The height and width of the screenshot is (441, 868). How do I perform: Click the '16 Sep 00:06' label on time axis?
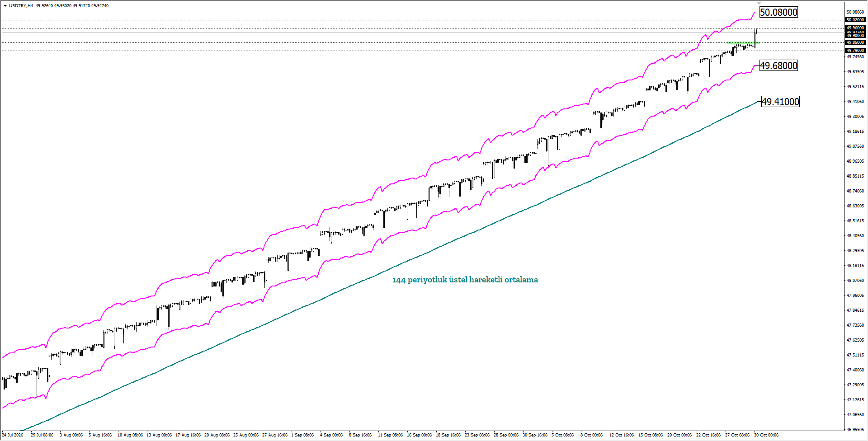419,435
